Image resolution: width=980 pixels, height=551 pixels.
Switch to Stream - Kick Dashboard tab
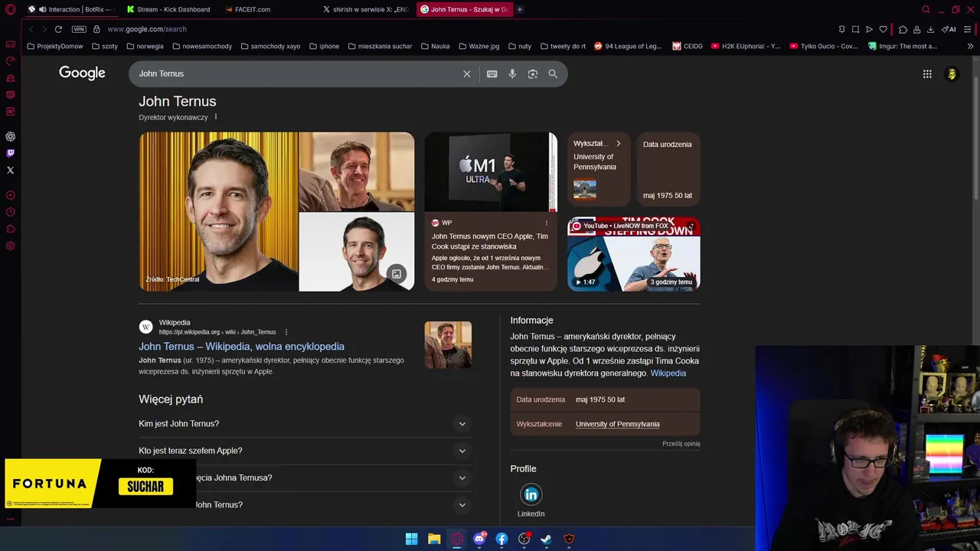tap(168, 9)
